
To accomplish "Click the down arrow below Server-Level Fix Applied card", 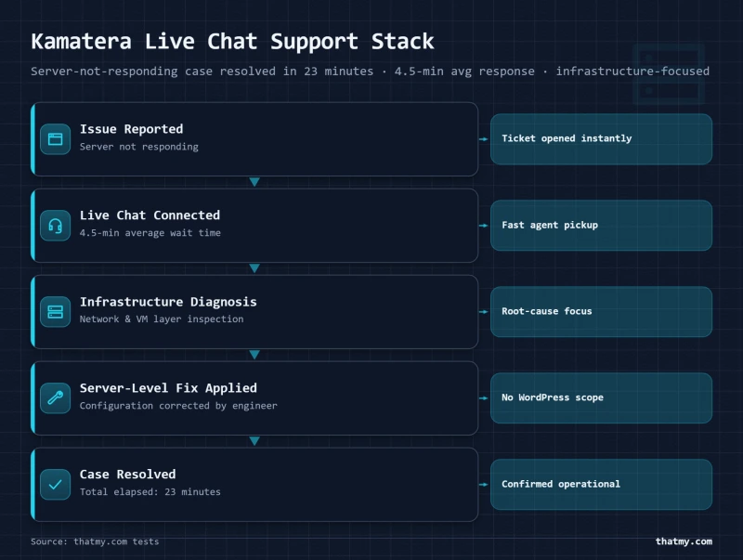I will pos(254,441).
